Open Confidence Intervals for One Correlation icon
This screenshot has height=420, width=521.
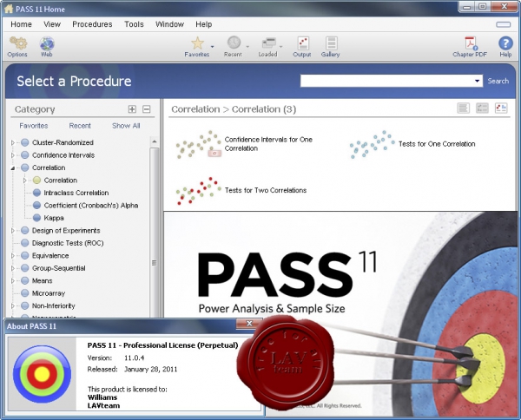click(x=198, y=144)
